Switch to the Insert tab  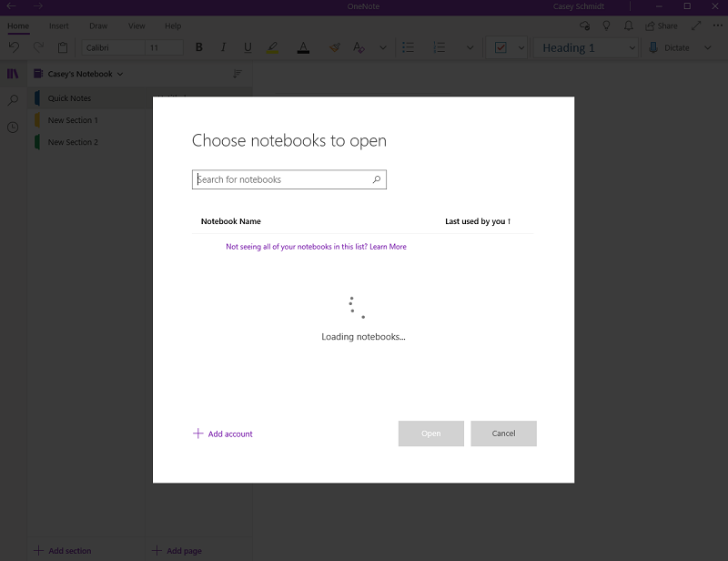click(58, 26)
